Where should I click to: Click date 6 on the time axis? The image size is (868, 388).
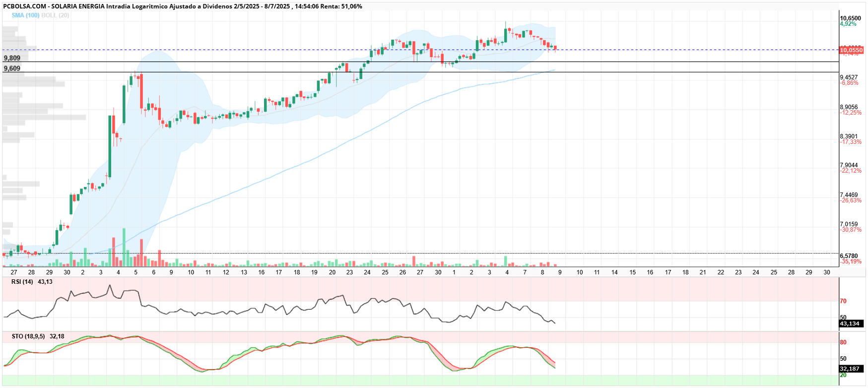[154, 272]
